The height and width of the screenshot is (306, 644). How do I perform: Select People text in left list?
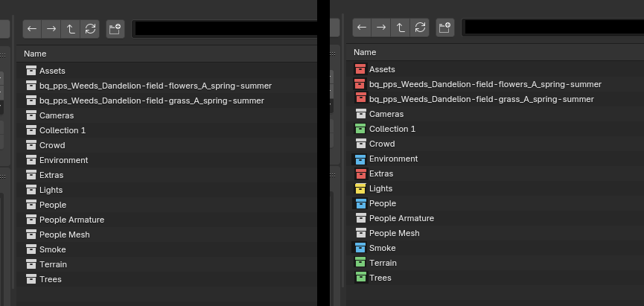pos(53,205)
